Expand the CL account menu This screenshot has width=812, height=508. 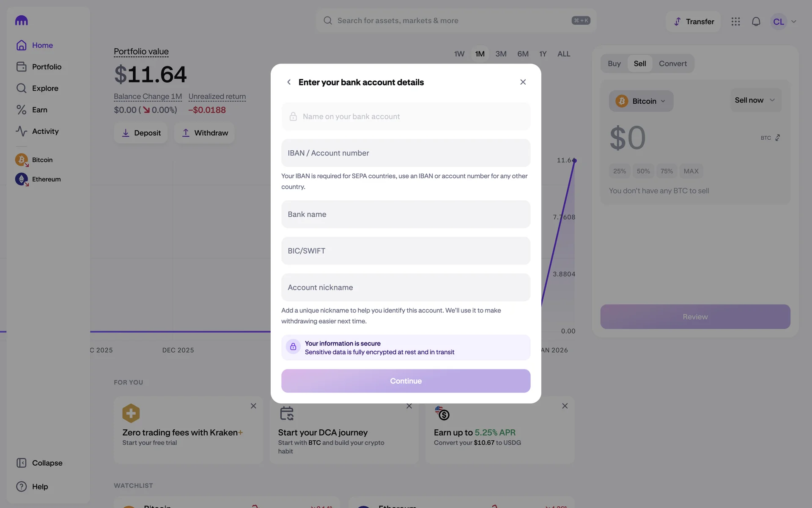tap(785, 22)
